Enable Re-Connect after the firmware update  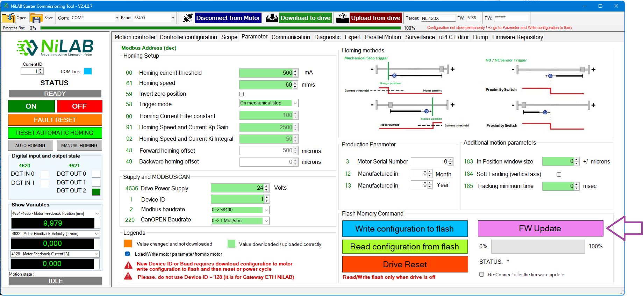pyautogui.click(x=482, y=275)
